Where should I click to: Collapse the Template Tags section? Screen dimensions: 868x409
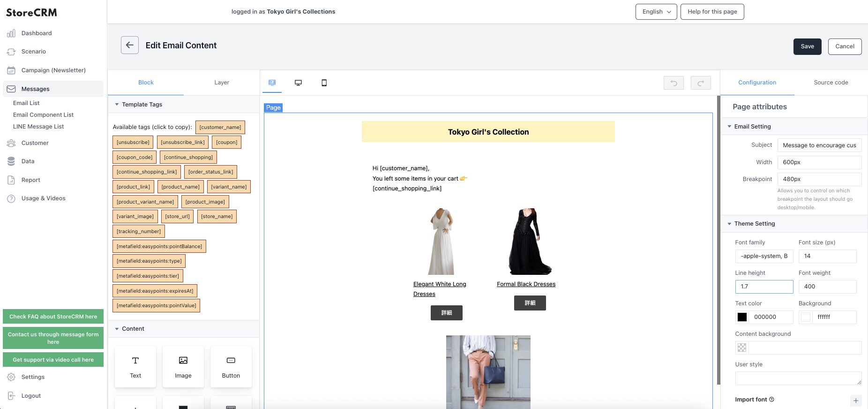coord(117,105)
